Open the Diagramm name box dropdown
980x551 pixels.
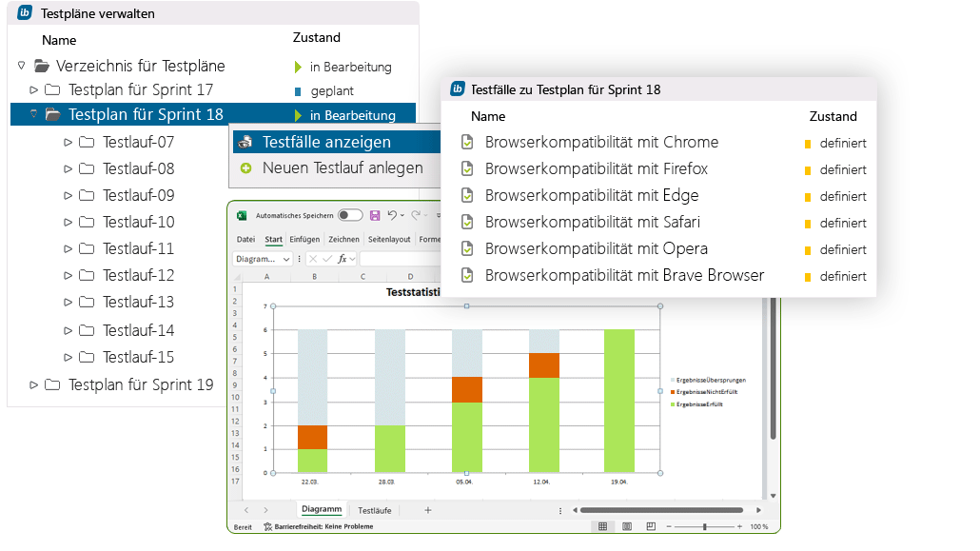click(286, 259)
